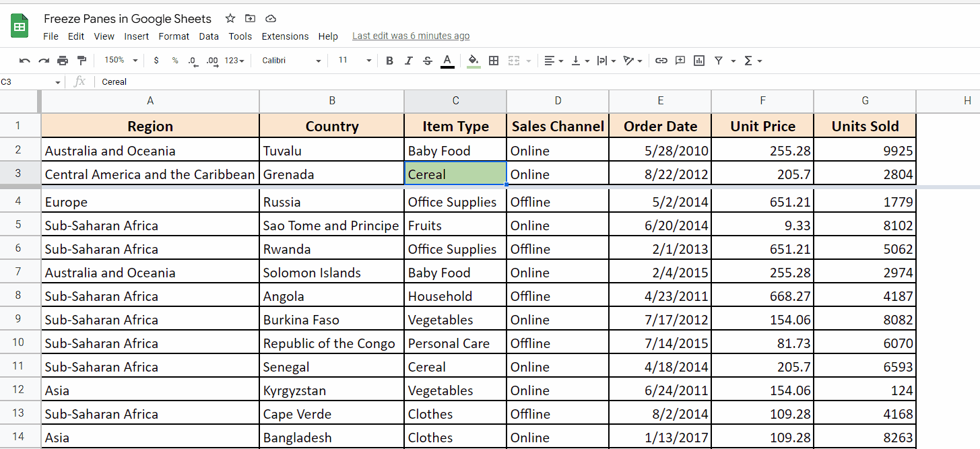The width and height of the screenshot is (980, 449).
Task: Apply currency format with the dollar icon
Action: pos(156,60)
